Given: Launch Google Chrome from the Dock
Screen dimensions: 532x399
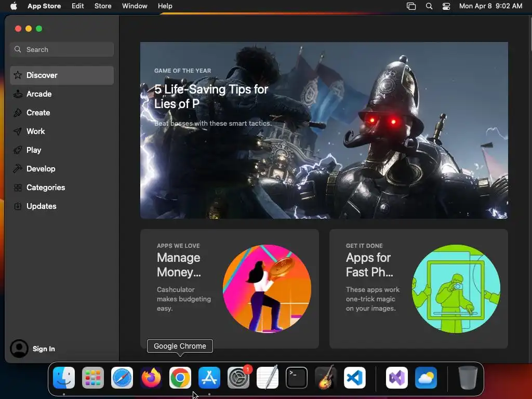Looking at the screenshot, I should pos(180,378).
